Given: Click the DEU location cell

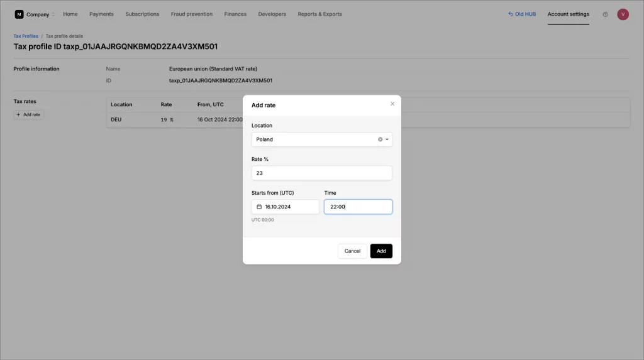Looking at the screenshot, I should click(x=116, y=120).
